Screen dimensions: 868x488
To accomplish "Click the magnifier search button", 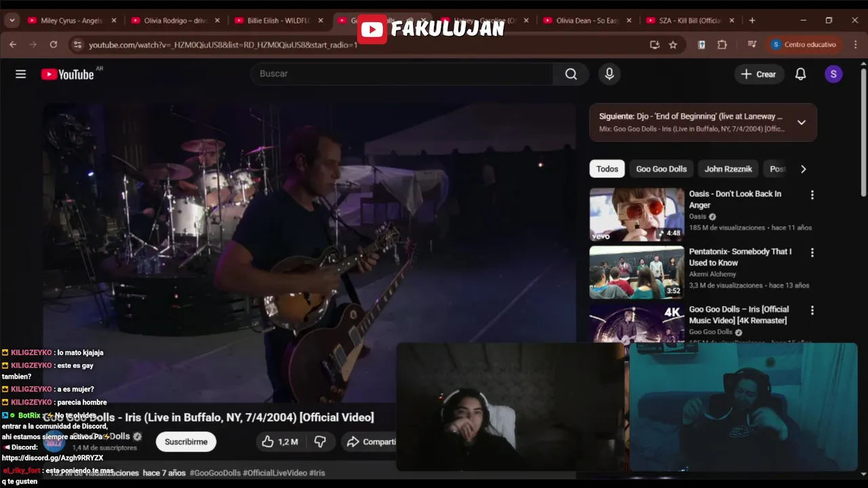I will point(571,74).
